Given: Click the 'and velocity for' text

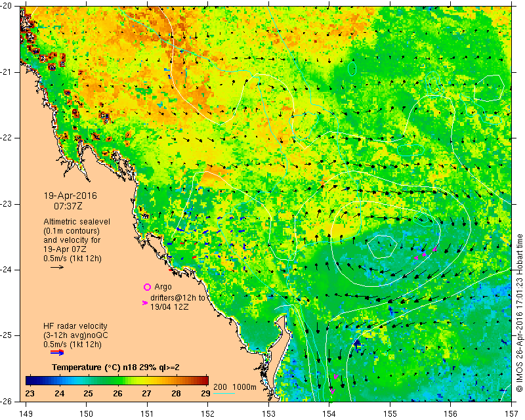Looking at the screenshot, I should point(72,240).
